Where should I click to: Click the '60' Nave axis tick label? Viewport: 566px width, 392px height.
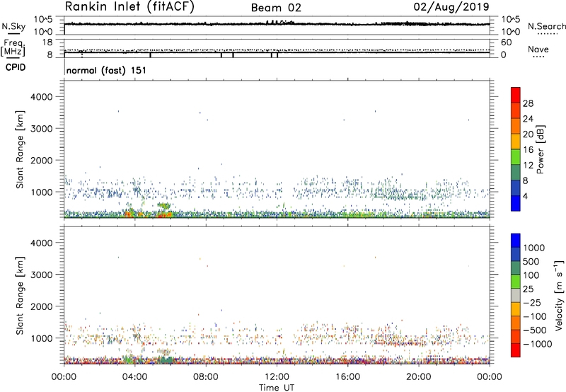point(506,42)
